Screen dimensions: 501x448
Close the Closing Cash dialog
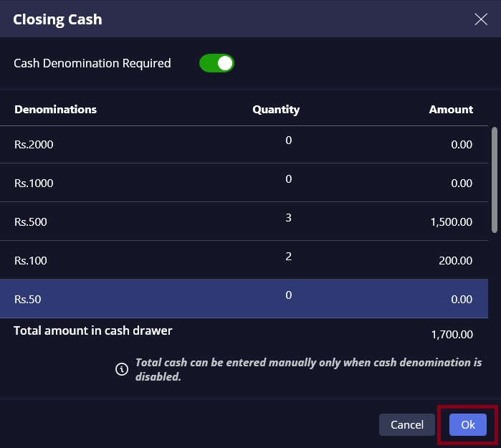pos(481,19)
